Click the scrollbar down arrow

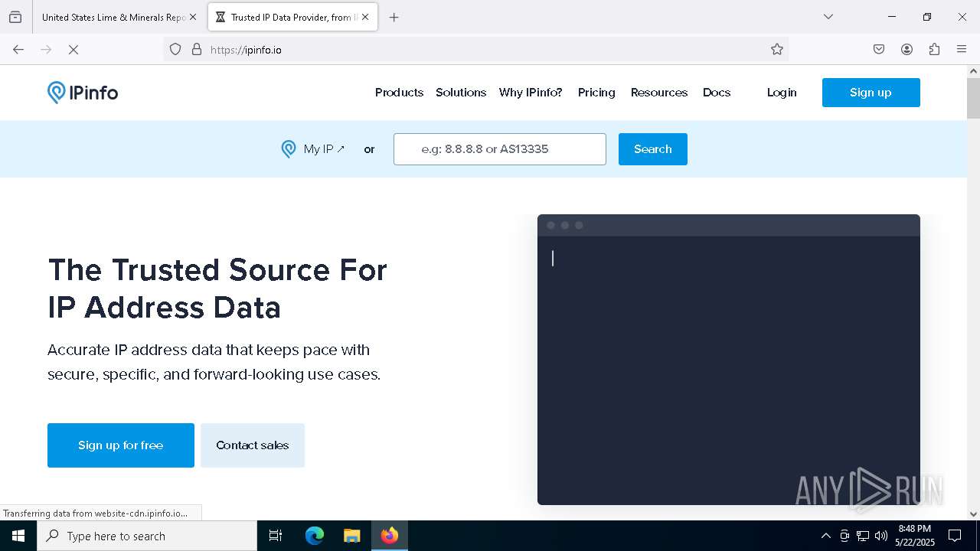(973, 514)
